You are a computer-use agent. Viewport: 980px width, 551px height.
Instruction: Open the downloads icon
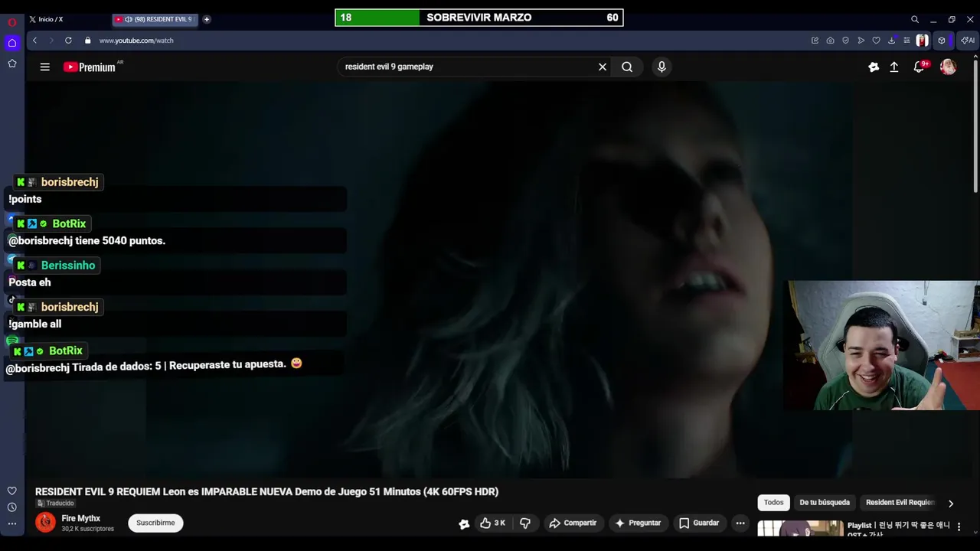pos(891,41)
